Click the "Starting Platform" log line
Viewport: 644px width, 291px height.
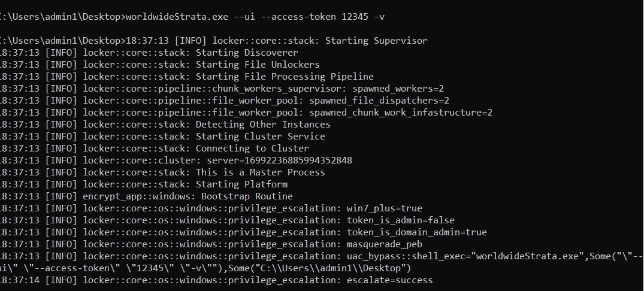(x=241, y=184)
